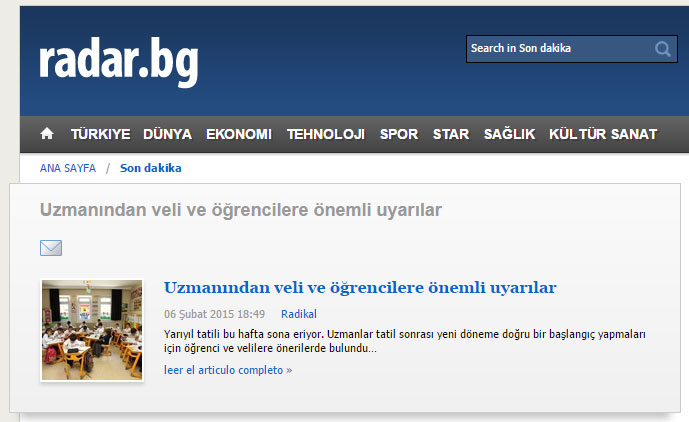Visit the Radikal source link
This screenshot has height=422, width=689.
[x=299, y=314]
